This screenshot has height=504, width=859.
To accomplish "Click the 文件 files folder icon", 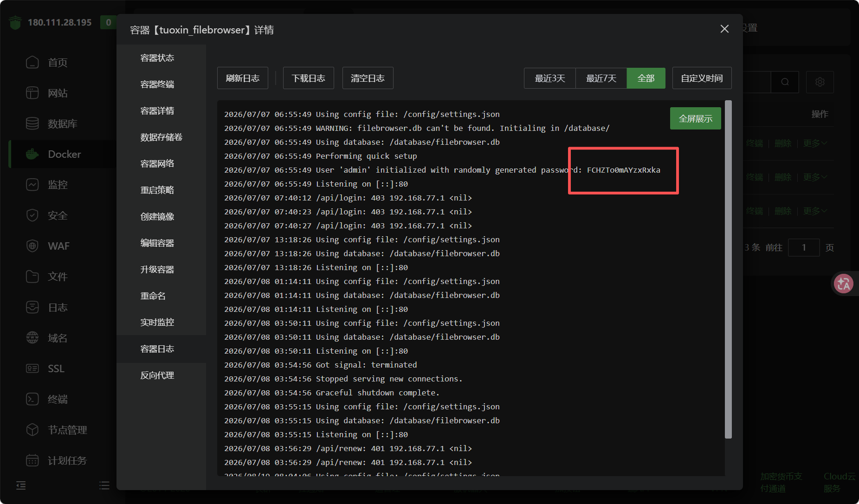I will (32, 277).
